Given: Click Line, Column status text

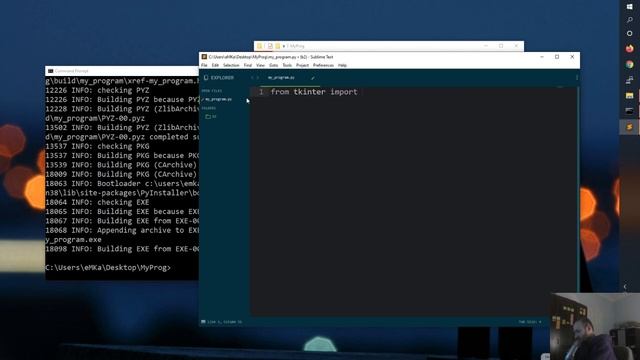Looking at the screenshot, I should click(x=224, y=322).
